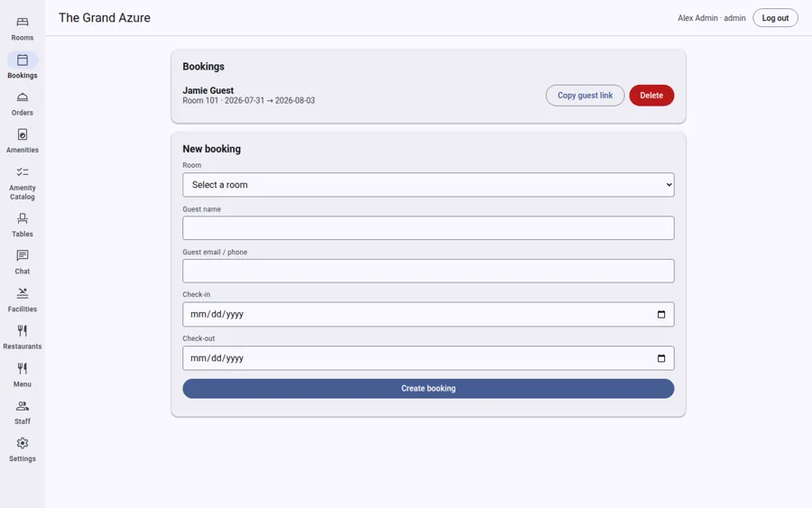Click the Room 101 date range text
Image resolution: width=812 pixels, height=508 pixels.
249,100
